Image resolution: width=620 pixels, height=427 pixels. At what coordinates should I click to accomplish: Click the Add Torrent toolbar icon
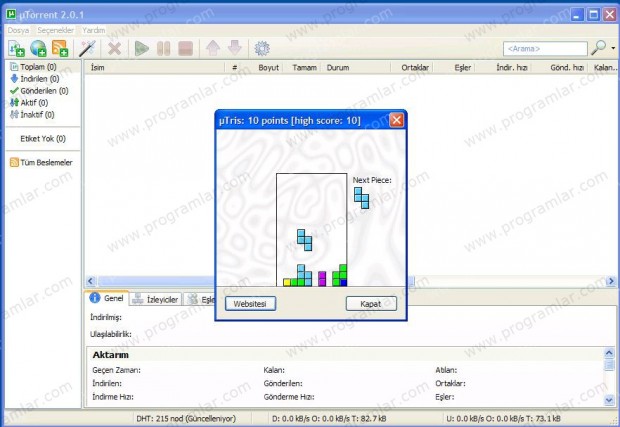16,47
